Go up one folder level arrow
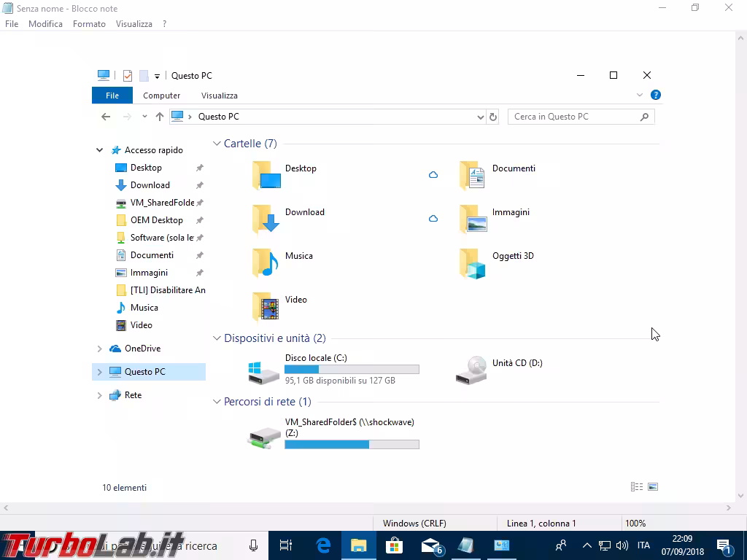The width and height of the screenshot is (747, 560). 160,117
